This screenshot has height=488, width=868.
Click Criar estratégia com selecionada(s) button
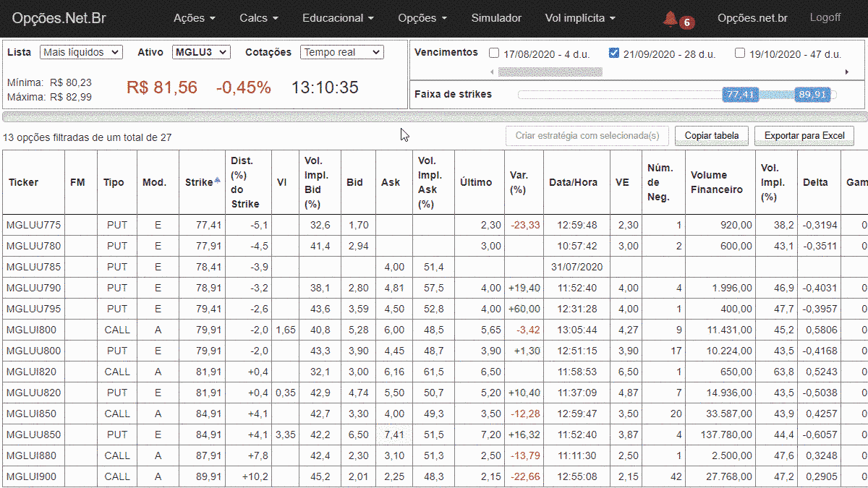click(x=587, y=135)
